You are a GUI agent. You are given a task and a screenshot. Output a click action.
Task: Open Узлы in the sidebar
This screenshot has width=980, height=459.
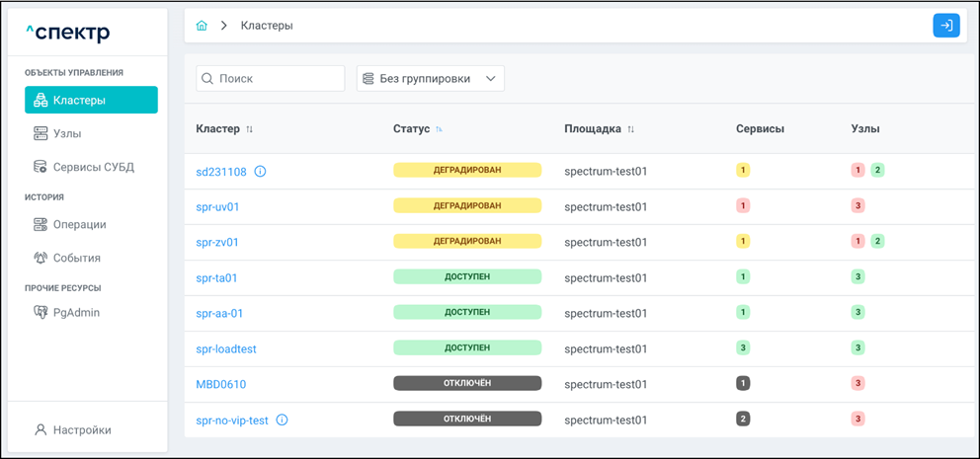point(67,133)
